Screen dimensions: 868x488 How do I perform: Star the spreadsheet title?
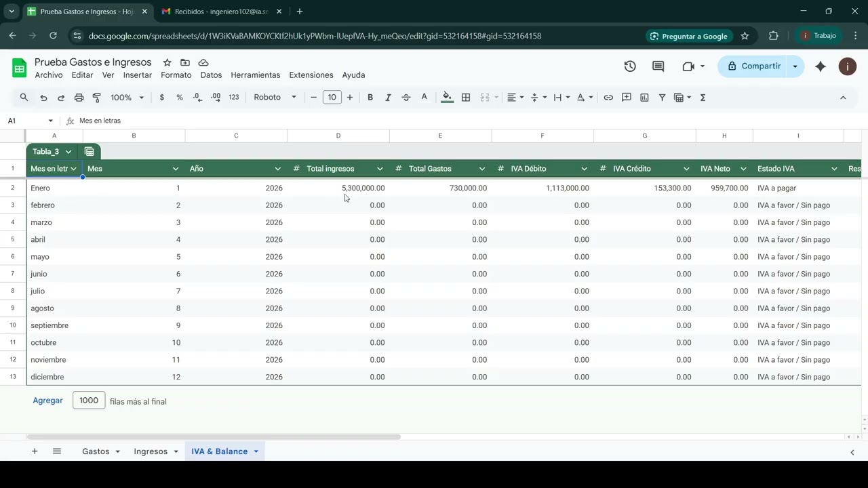(x=167, y=62)
